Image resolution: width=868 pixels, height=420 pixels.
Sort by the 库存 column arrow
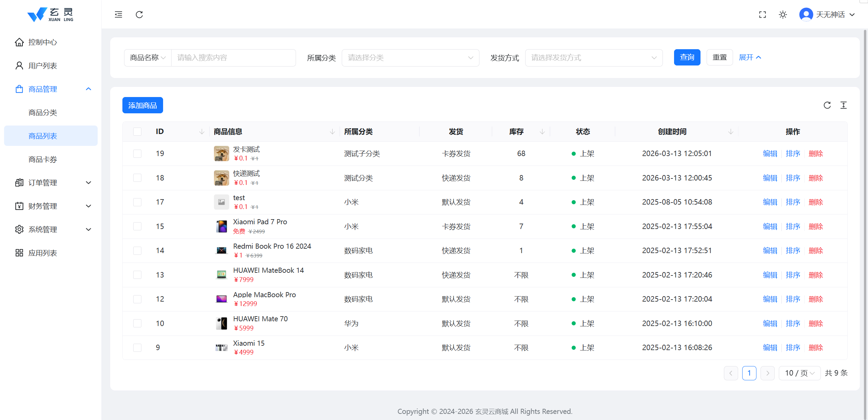pos(542,132)
